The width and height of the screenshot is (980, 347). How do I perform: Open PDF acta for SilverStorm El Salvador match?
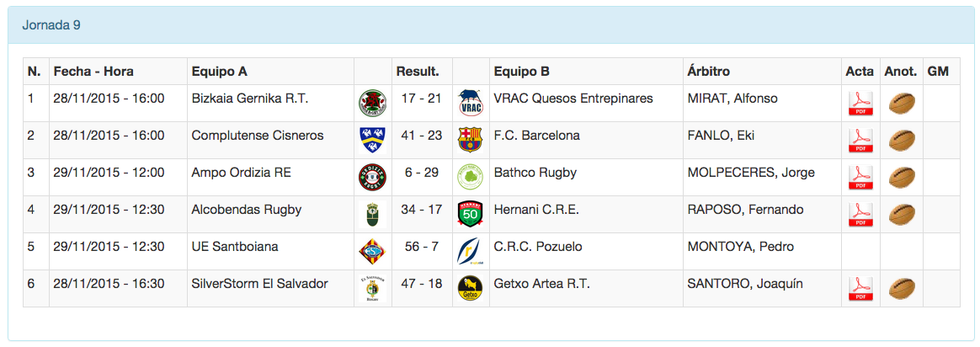(860, 289)
